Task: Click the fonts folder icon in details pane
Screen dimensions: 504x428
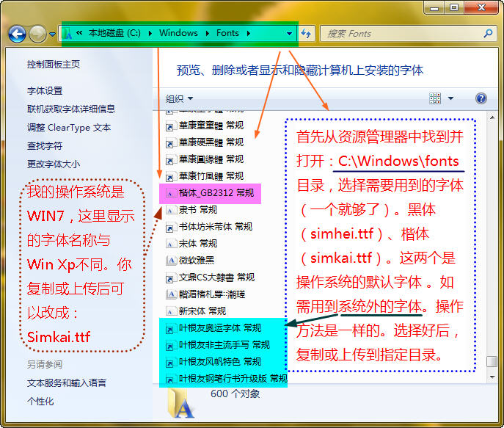Action: [x=180, y=405]
